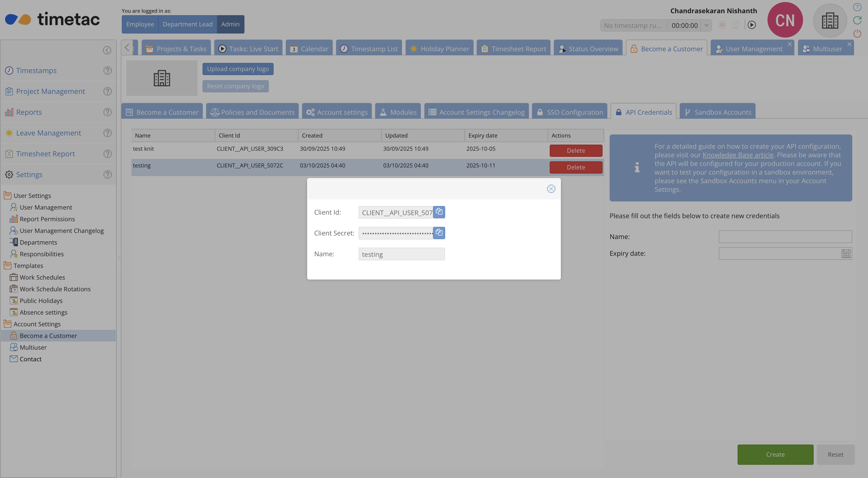Open the SSO Configuration tab
This screenshot has height=478, width=868.
[x=570, y=112]
